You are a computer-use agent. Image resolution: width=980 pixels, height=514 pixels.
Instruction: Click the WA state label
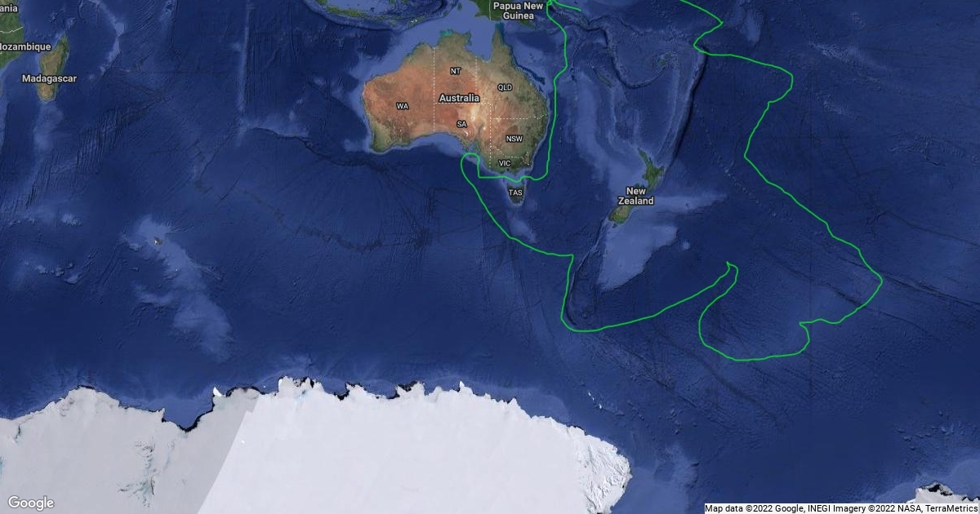(402, 106)
